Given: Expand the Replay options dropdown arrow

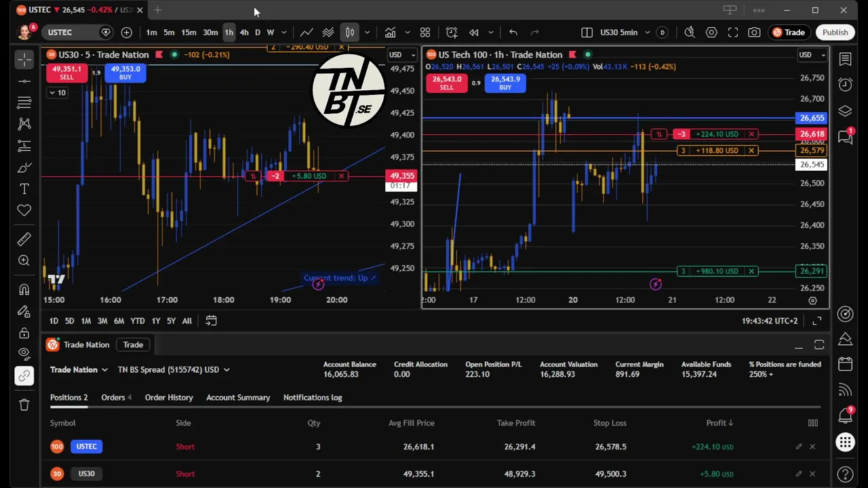Looking at the screenshot, I should (x=491, y=33).
